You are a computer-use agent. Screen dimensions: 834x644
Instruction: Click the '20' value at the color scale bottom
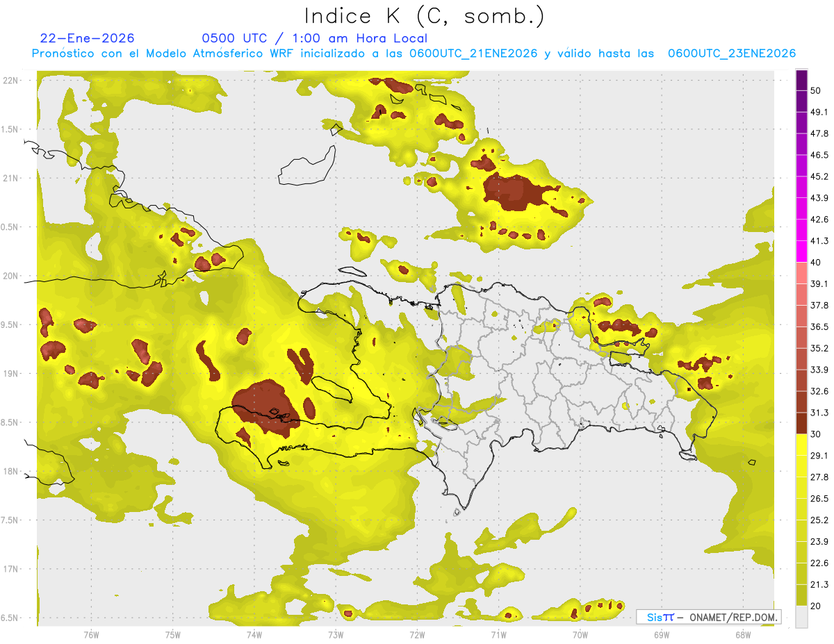click(817, 606)
